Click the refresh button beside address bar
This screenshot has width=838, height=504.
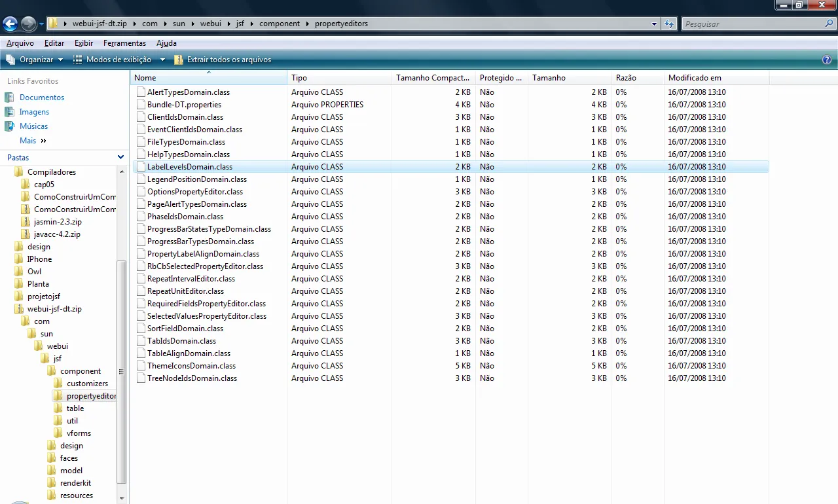669,24
